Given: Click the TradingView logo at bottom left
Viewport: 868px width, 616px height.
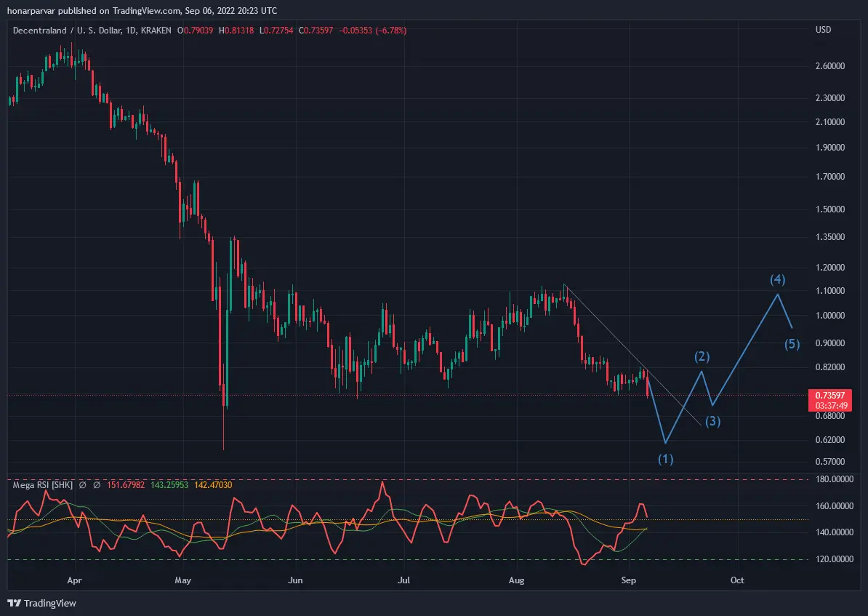Looking at the screenshot, I should tap(41, 603).
